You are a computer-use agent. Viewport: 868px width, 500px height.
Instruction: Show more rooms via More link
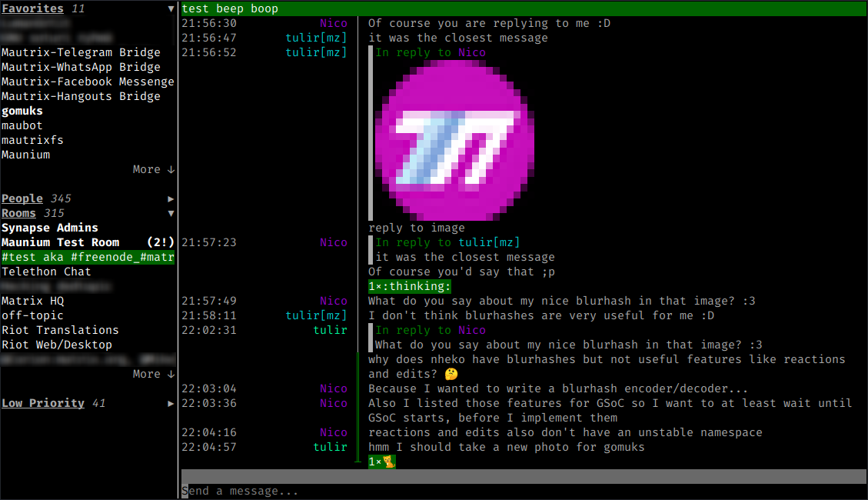(153, 375)
